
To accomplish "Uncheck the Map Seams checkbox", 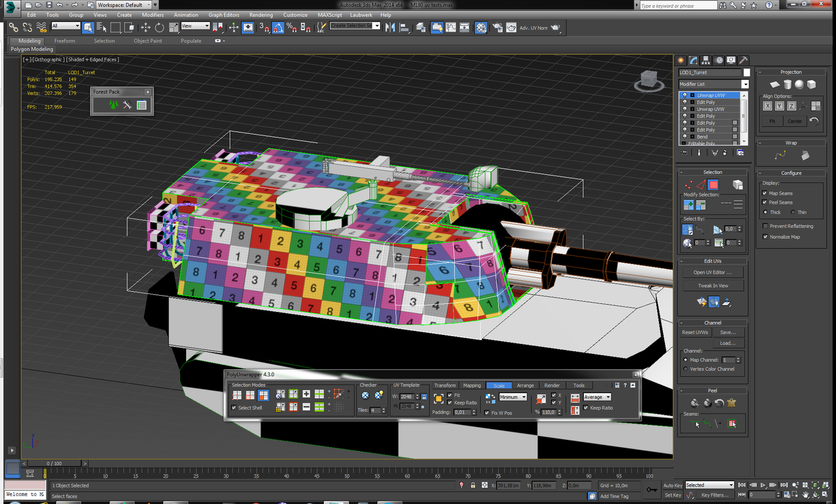I will click(x=765, y=193).
